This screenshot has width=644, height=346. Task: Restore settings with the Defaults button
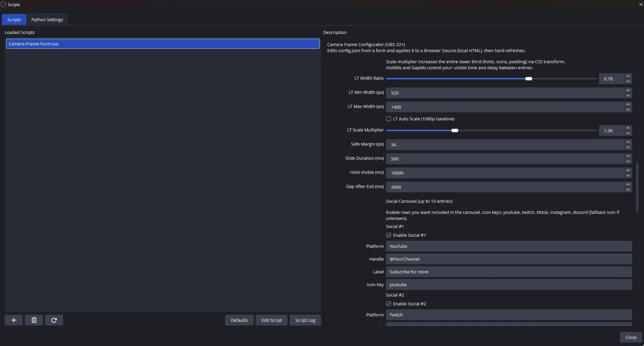pyautogui.click(x=239, y=320)
